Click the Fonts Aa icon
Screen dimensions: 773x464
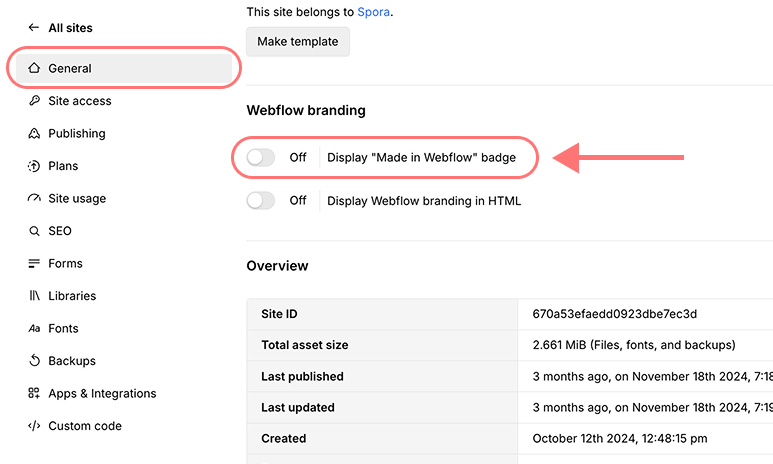[34, 328]
